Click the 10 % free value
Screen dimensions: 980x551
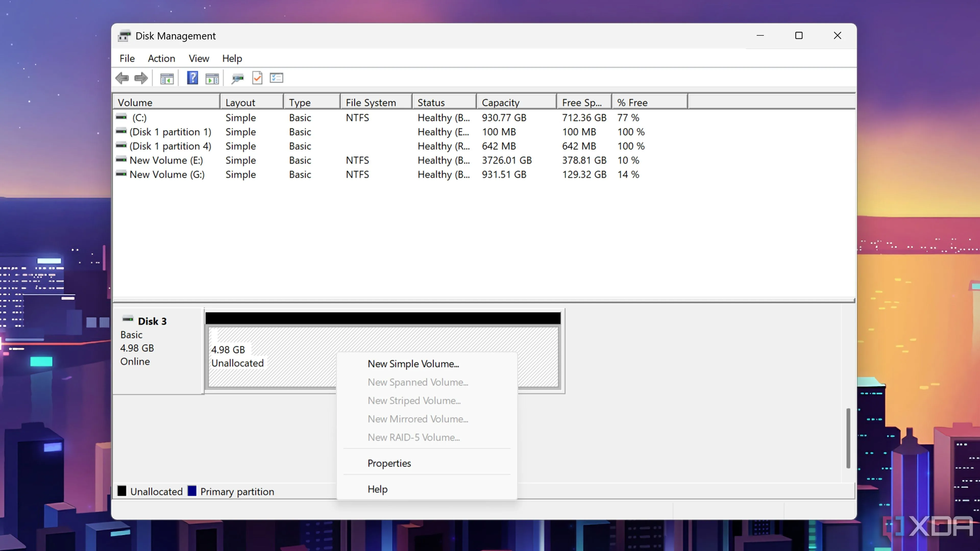pyautogui.click(x=628, y=160)
